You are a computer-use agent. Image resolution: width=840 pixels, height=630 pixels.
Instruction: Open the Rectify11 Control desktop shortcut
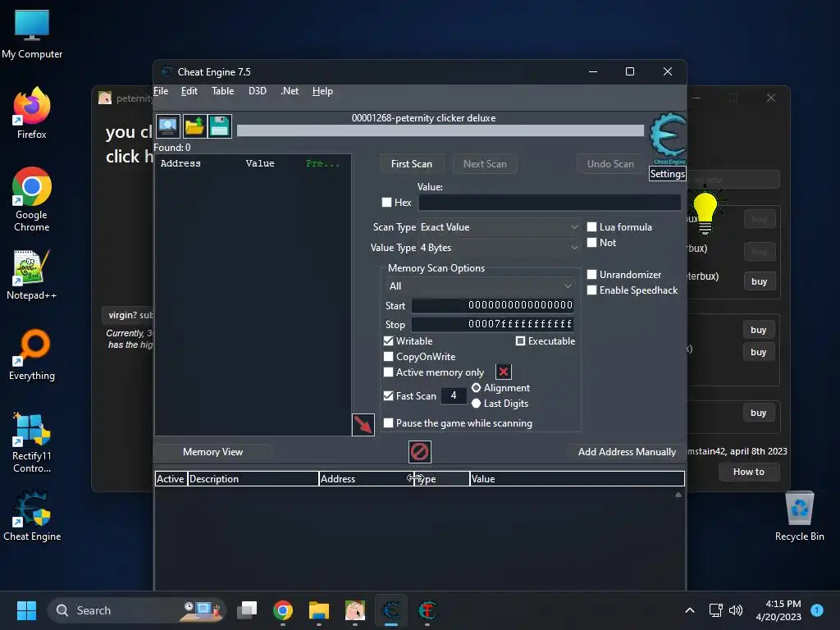(32, 442)
